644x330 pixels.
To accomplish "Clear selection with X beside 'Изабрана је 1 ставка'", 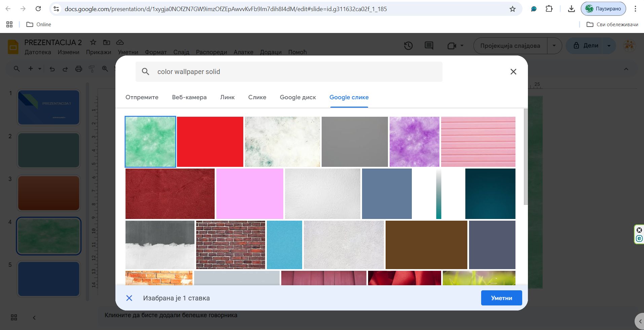I will click(129, 298).
